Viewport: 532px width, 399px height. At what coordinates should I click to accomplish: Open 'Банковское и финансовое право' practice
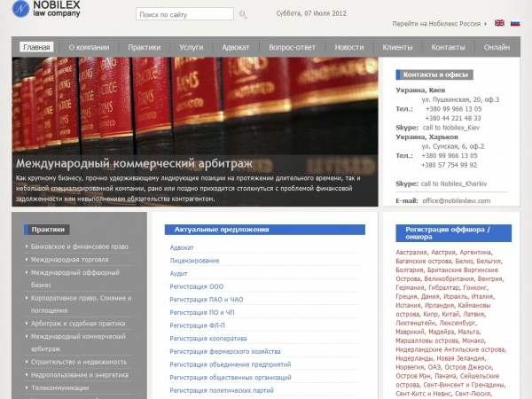point(80,246)
